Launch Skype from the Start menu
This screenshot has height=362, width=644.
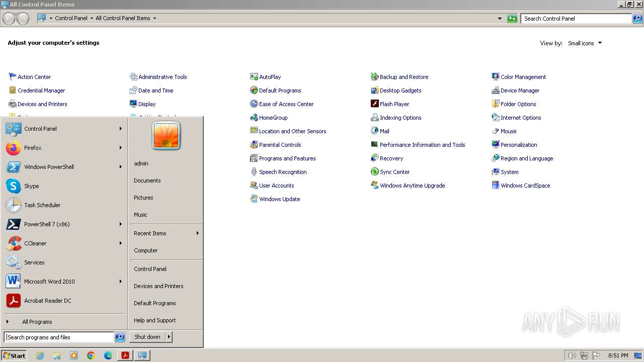click(64, 186)
